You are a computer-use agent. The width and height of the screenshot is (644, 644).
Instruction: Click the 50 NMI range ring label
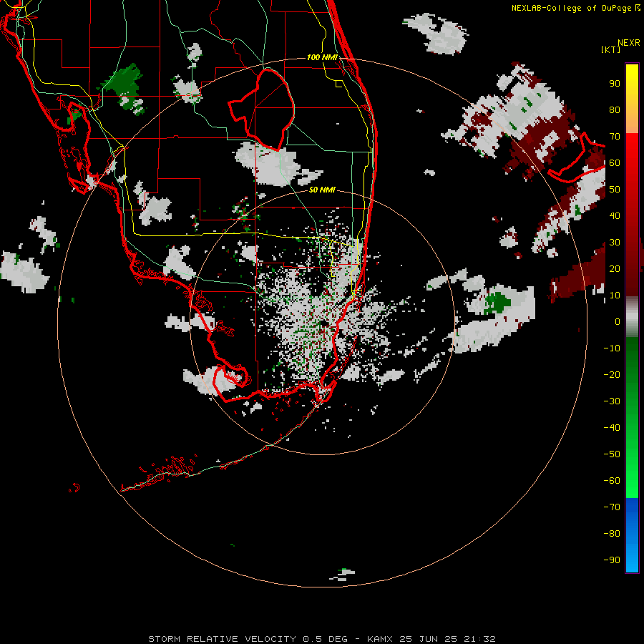pos(322,190)
